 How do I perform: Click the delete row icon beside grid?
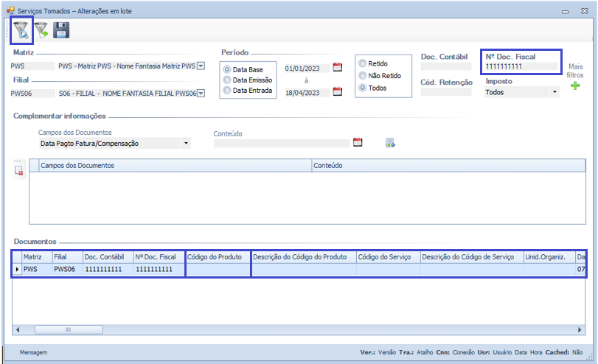[x=20, y=171]
